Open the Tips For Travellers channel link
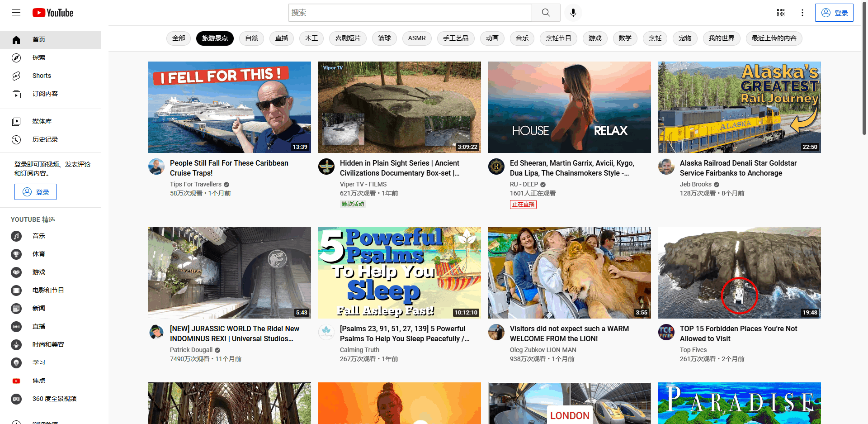The width and height of the screenshot is (868, 424). tap(196, 184)
